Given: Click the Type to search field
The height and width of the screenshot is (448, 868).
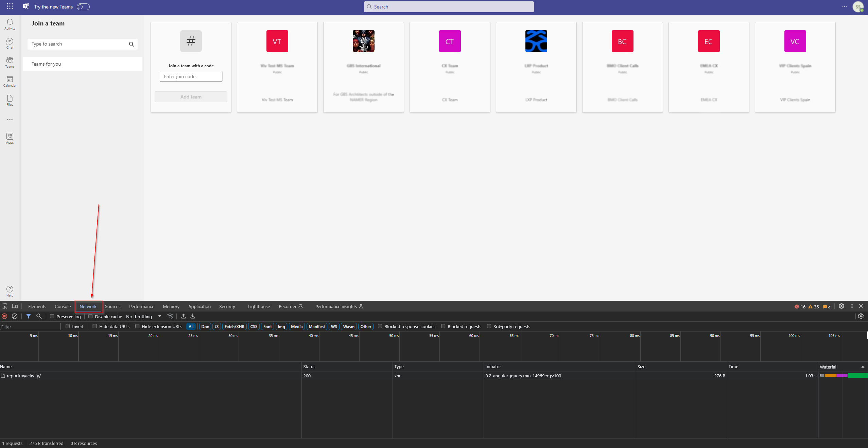Looking at the screenshot, I should (83, 44).
